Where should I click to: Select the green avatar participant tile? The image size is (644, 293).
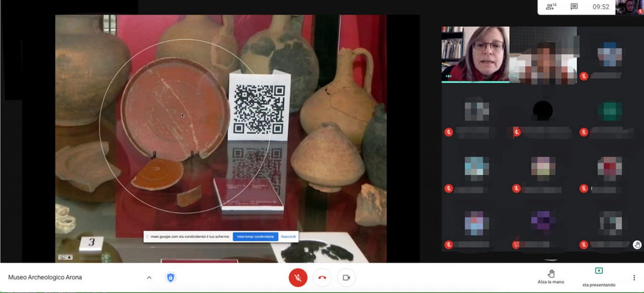coord(609,112)
